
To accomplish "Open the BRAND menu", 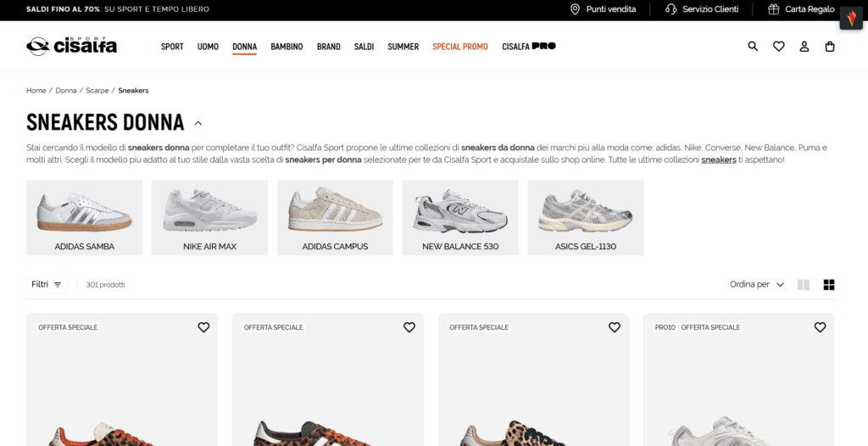I will coord(328,47).
